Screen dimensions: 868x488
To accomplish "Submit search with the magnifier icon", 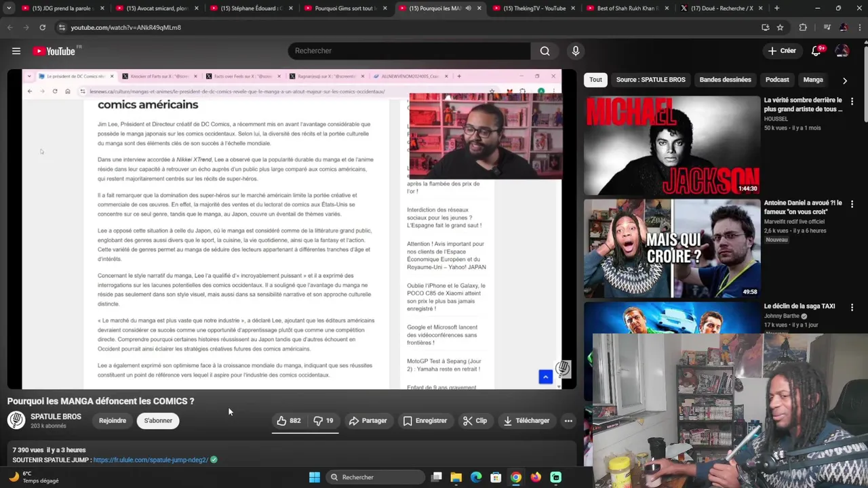I will 545,51.
